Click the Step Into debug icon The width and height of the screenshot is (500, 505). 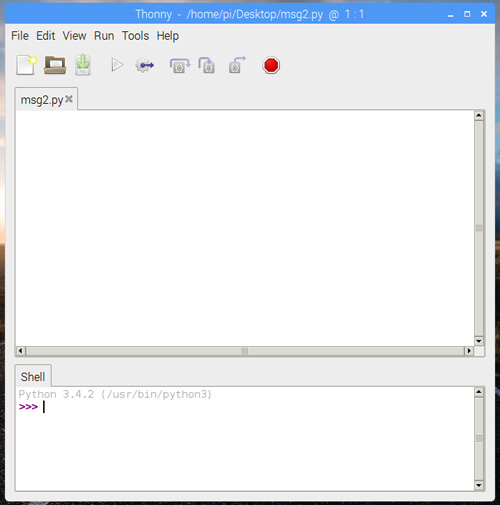tap(207, 65)
